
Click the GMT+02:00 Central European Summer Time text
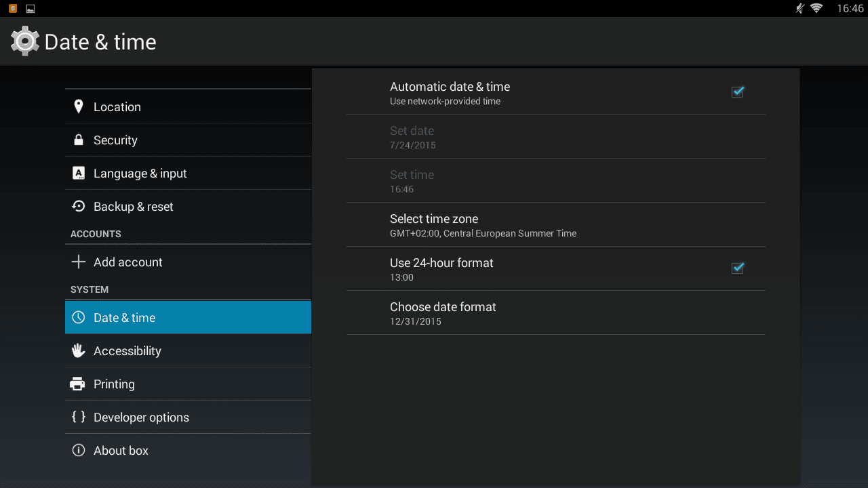point(483,233)
